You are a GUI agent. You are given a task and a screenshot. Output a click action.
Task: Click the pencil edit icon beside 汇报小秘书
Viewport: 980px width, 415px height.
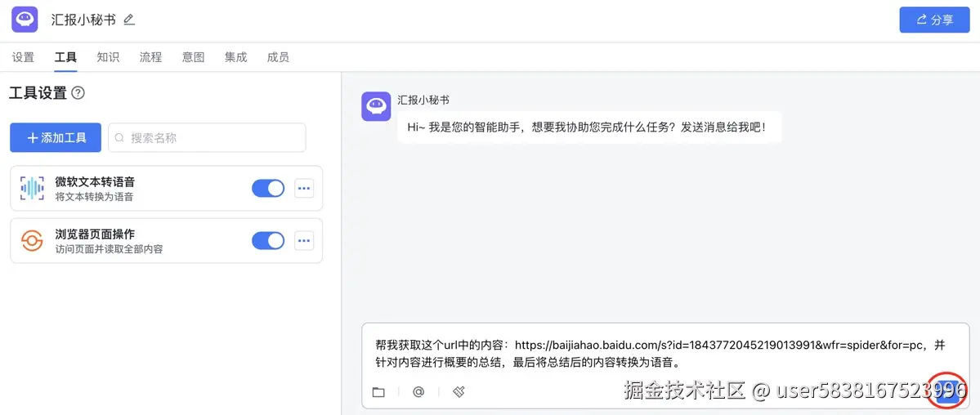click(129, 20)
